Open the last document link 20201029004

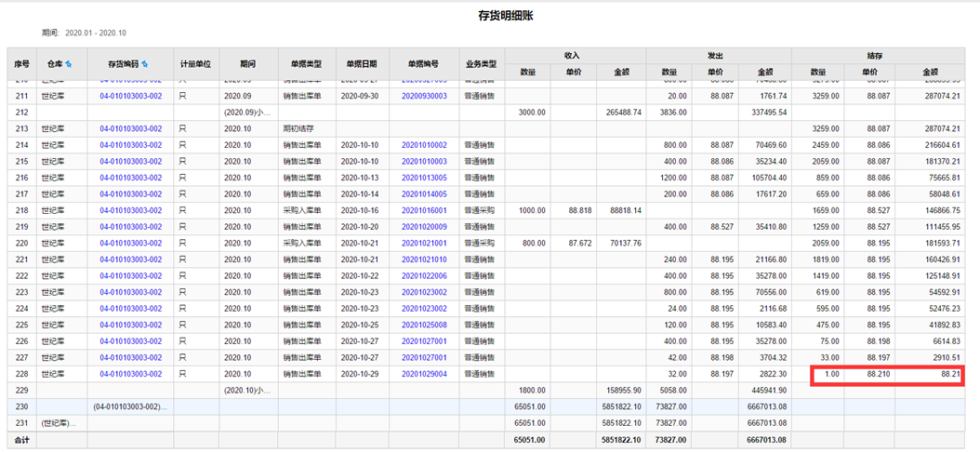coord(424,374)
